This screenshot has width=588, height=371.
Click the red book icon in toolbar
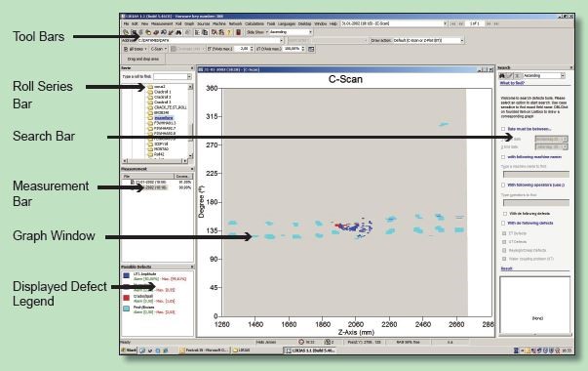click(238, 32)
